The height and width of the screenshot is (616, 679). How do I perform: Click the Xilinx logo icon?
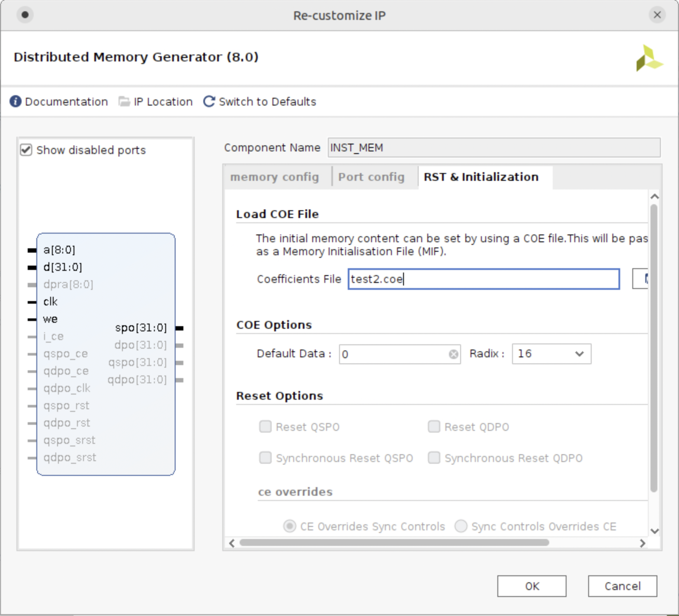[649, 58]
